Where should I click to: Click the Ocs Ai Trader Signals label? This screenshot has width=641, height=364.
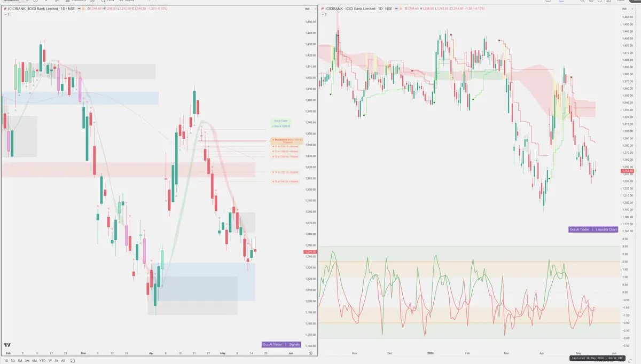point(282,344)
